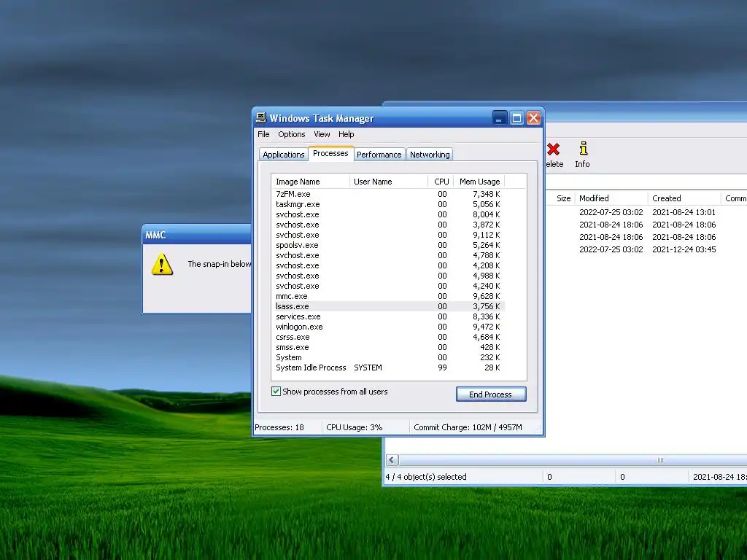Select the taskmgr.exe process row
The image size is (747, 560).
(x=388, y=204)
